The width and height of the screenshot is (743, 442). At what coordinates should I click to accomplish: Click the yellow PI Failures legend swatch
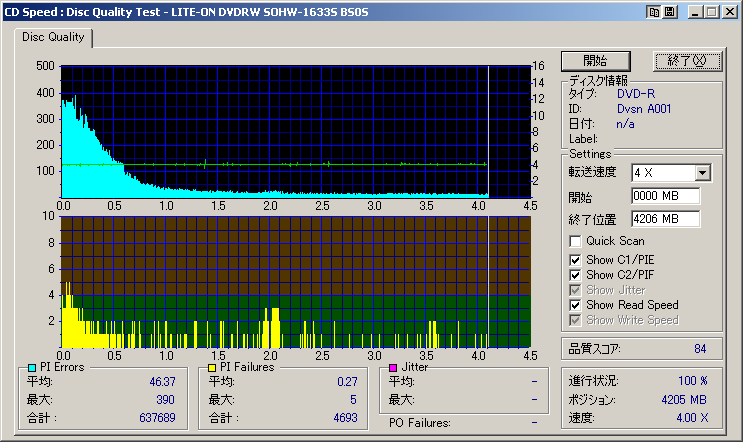212,368
